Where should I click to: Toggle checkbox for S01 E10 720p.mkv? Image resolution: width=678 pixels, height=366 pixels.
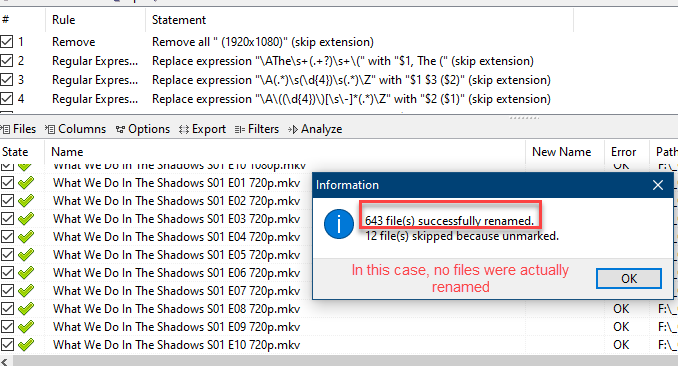(x=7, y=345)
